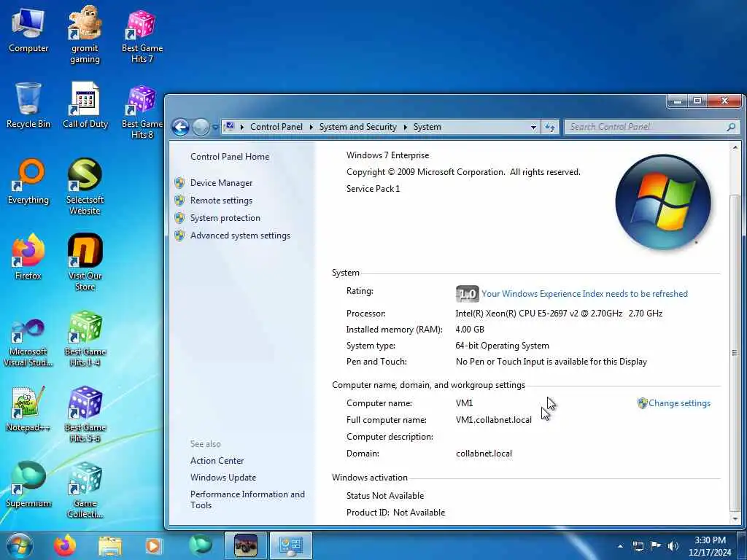Open Windows Experience Index refresh link

point(584,294)
